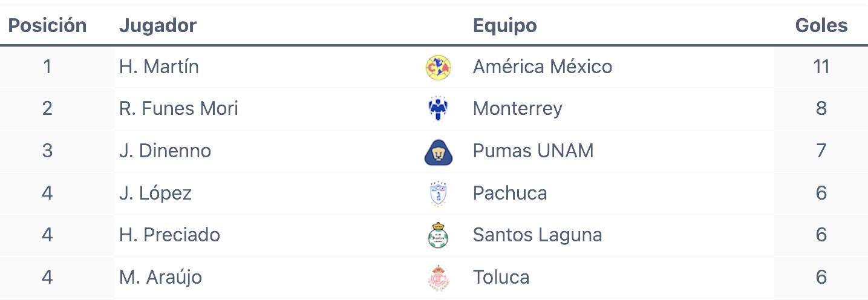Sort by the Goles column header

[821, 25]
